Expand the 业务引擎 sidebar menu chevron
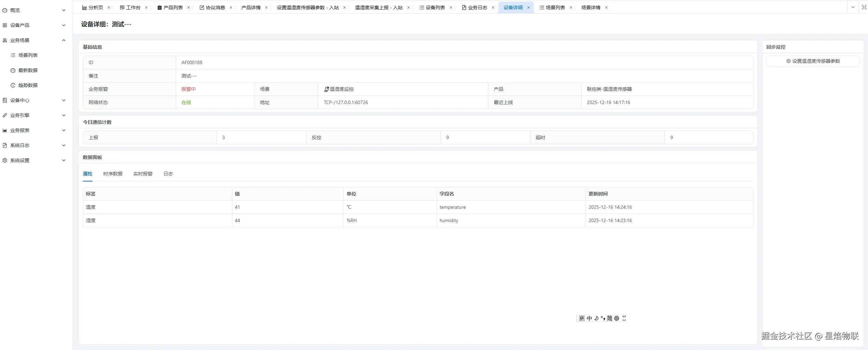The height and width of the screenshot is (350, 868). click(64, 115)
